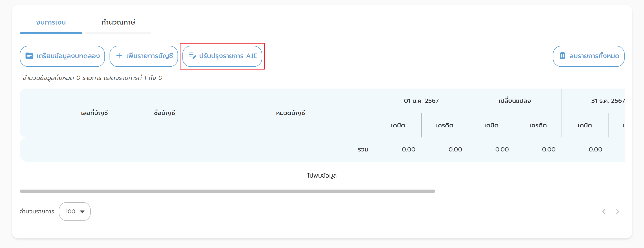The height and width of the screenshot is (248, 644).
Task: Click the รวม label in the totals row
Action: tap(363, 150)
